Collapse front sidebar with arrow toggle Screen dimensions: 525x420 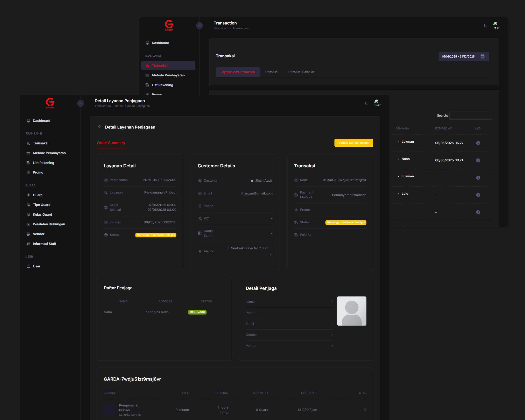click(x=81, y=103)
